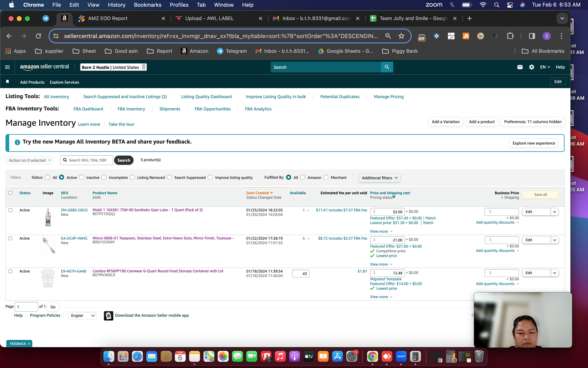
Task: Choose the All status radio button
Action: pyautogui.click(x=48, y=177)
